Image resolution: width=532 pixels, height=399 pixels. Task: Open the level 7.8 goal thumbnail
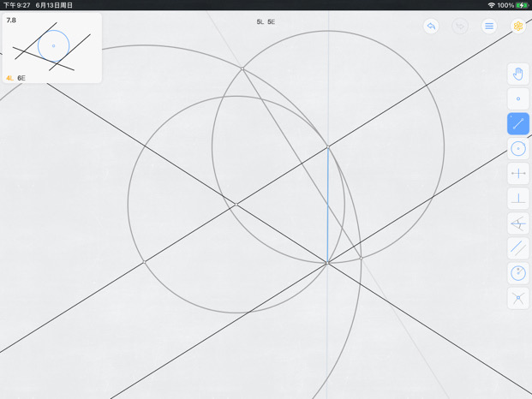point(52,48)
